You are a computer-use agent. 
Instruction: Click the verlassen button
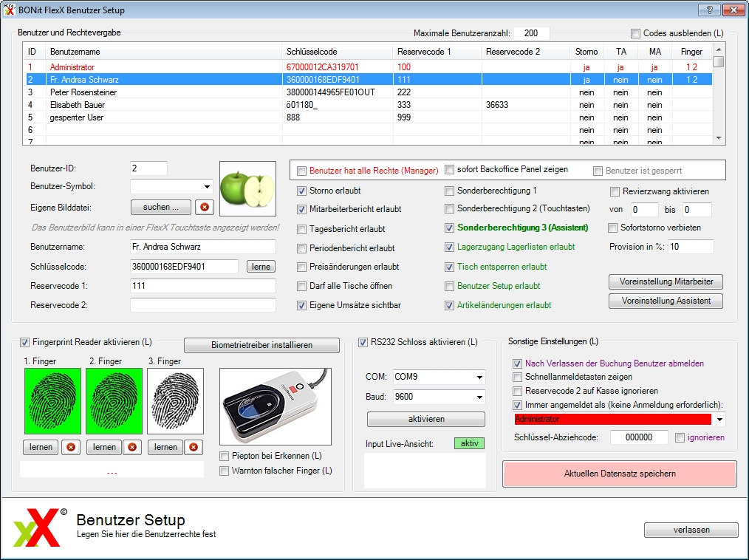(691, 530)
